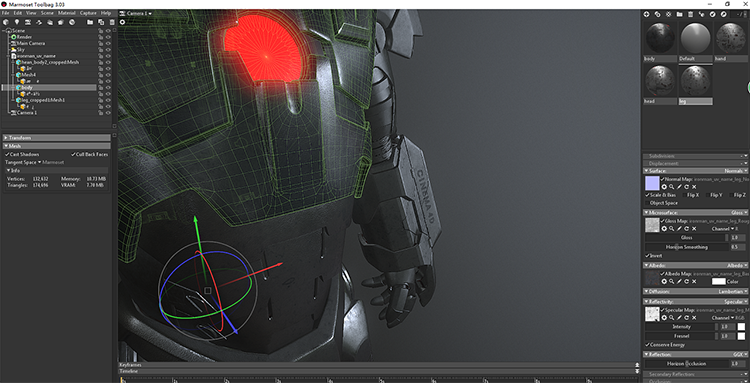
Task: Click the Intensity white color swatch
Action: coord(741,327)
